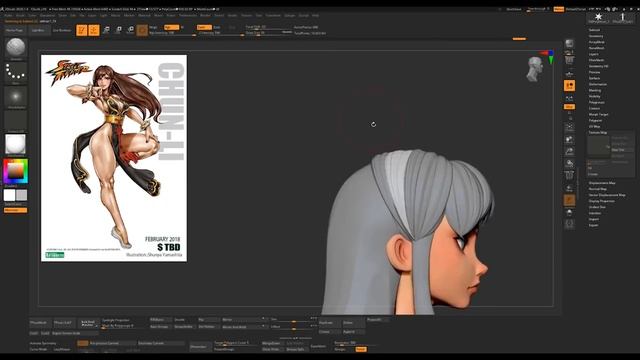This screenshot has width=640, height=360.
Task: Select the Scale transform icon in top shelf
Action: pos(118,30)
